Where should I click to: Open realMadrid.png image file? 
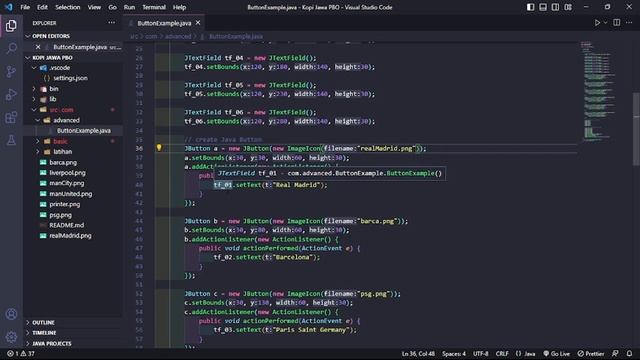[x=70, y=236]
